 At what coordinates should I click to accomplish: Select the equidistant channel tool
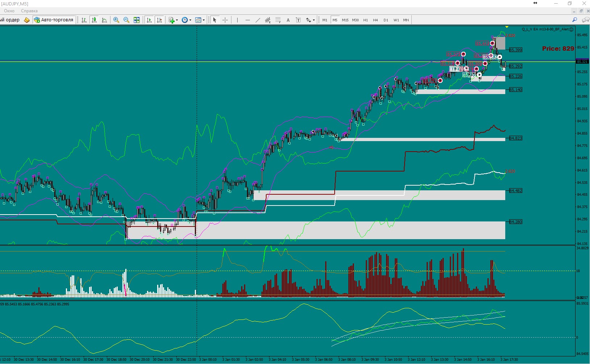click(268, 20)
